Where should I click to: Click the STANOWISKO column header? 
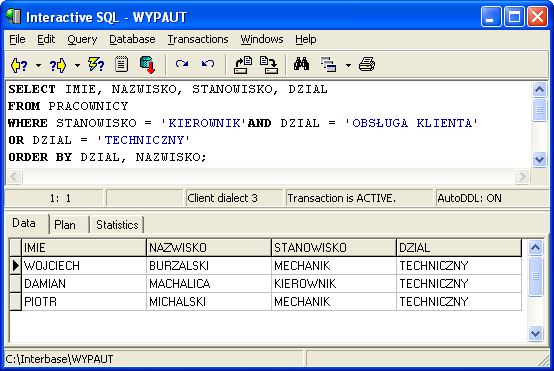[334, 248]
